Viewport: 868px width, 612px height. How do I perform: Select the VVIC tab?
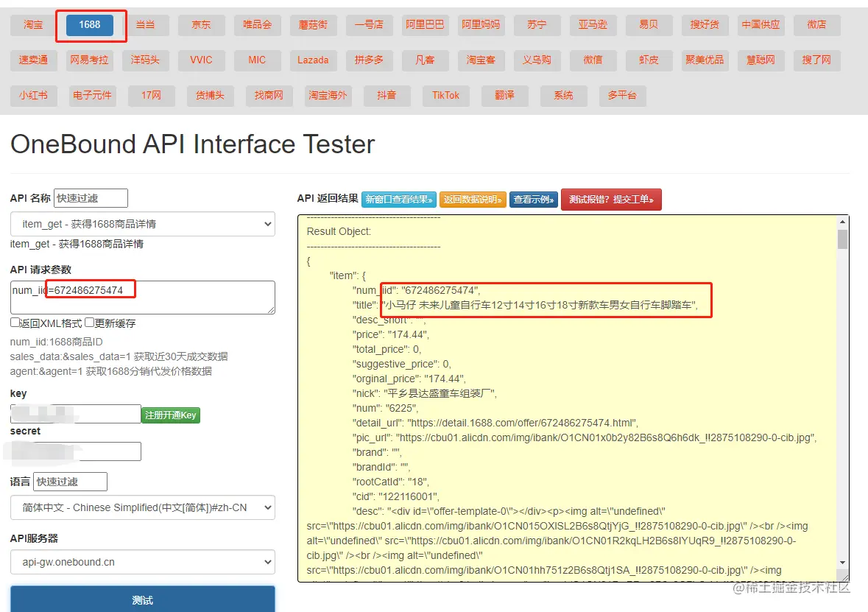tap(202, 60)
